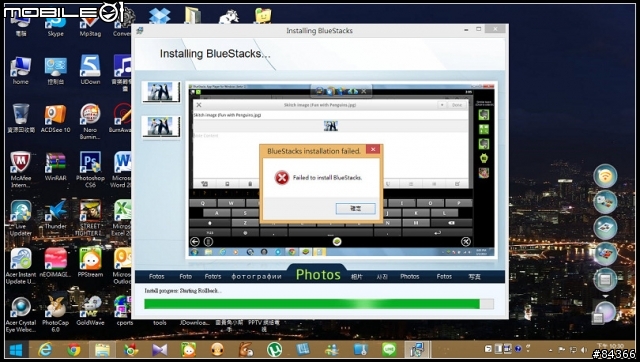640x362 pixels.
Task: Open the BurnAware desktop shortcut
Action: pyautogui.click(x=121, y=118)
